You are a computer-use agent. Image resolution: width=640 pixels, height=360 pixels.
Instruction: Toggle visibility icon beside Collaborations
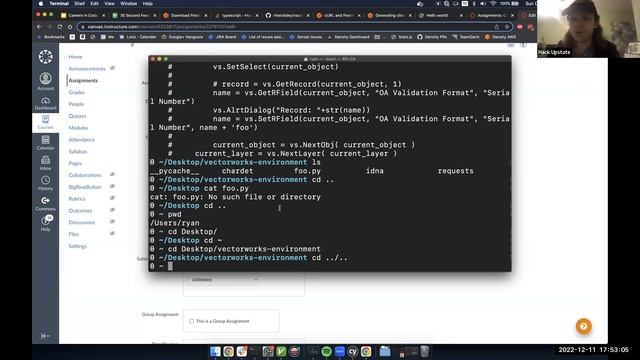tap(112, 174)
